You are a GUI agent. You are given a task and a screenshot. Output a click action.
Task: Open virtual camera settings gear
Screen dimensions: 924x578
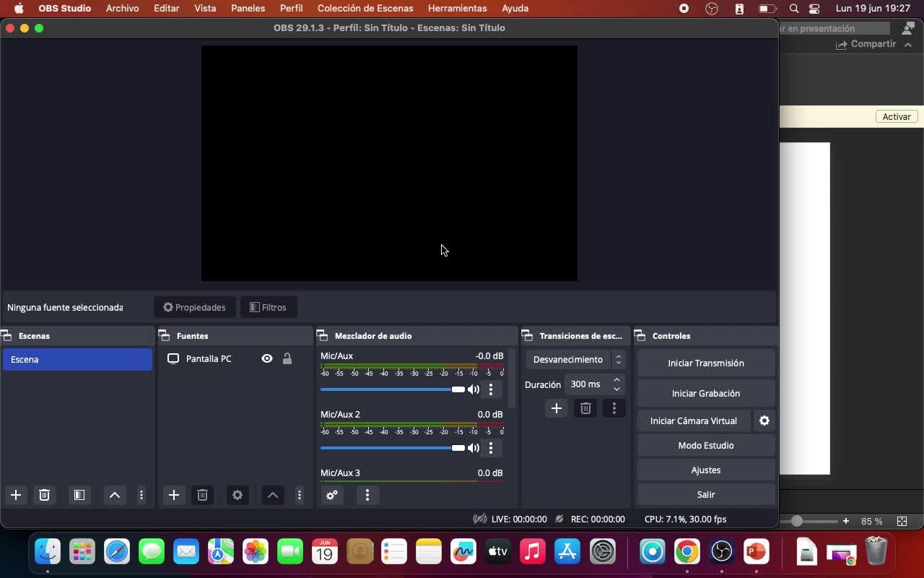click(x=764, y=420)
